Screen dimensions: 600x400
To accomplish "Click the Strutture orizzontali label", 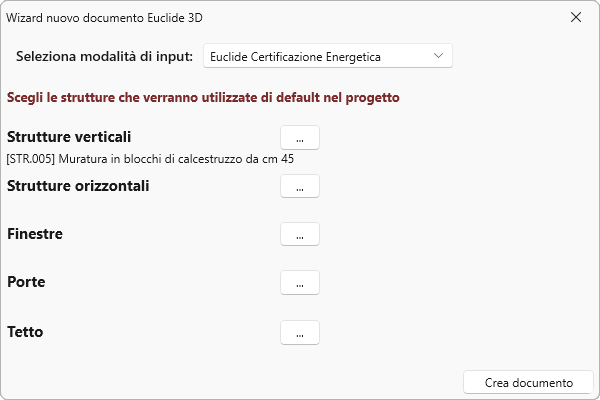I will (x=78, y=186).
